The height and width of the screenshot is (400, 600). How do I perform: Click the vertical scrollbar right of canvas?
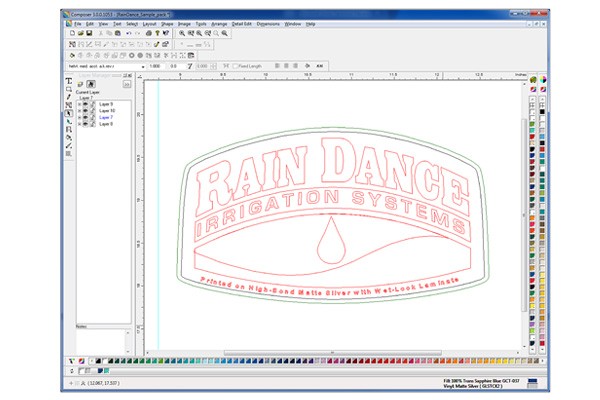524,215
